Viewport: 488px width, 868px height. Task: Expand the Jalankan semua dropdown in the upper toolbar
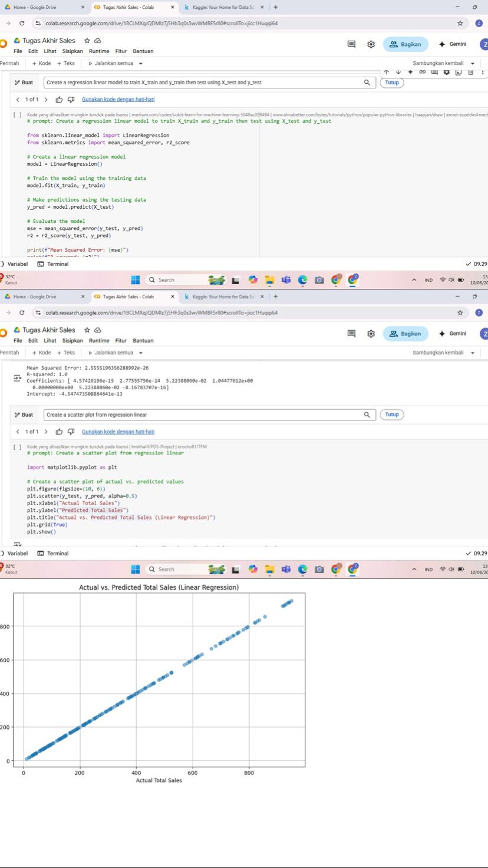pyautogui.click(x=140, y=63)
